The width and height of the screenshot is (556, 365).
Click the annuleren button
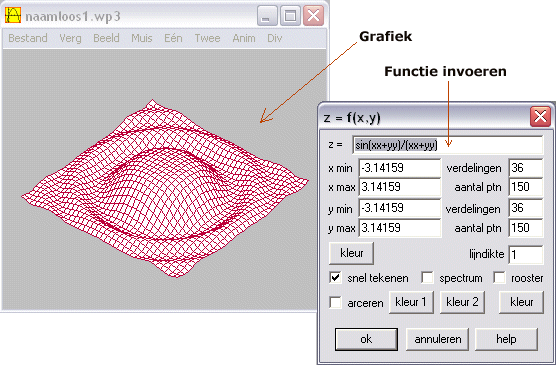pos(438,339)
